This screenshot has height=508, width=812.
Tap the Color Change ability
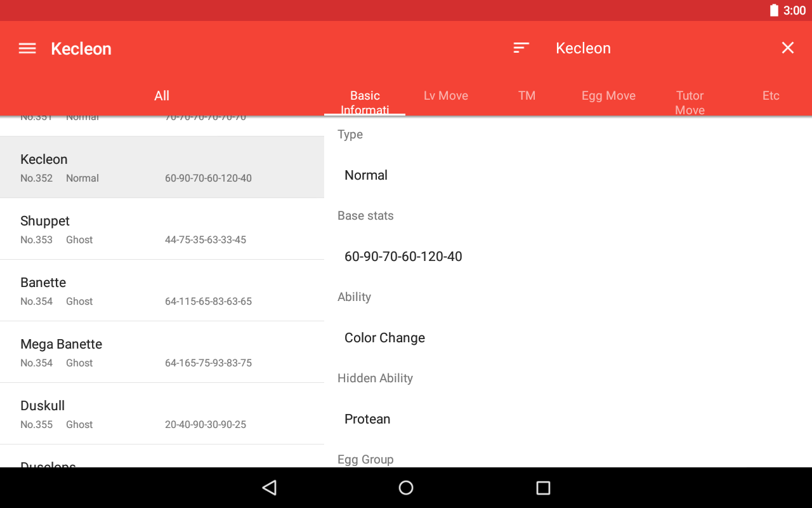[x=384, y=338]
